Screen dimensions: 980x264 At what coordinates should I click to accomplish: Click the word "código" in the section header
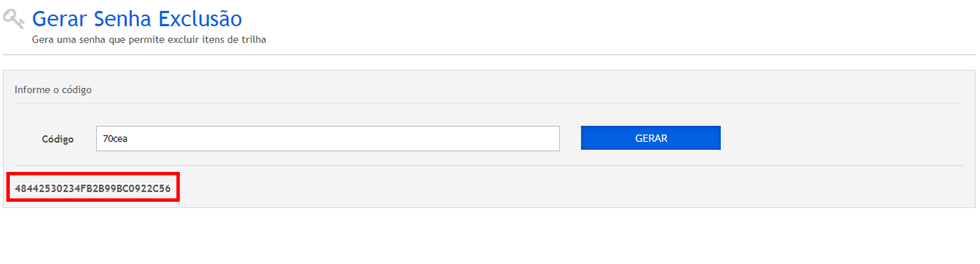click(76, 90)
